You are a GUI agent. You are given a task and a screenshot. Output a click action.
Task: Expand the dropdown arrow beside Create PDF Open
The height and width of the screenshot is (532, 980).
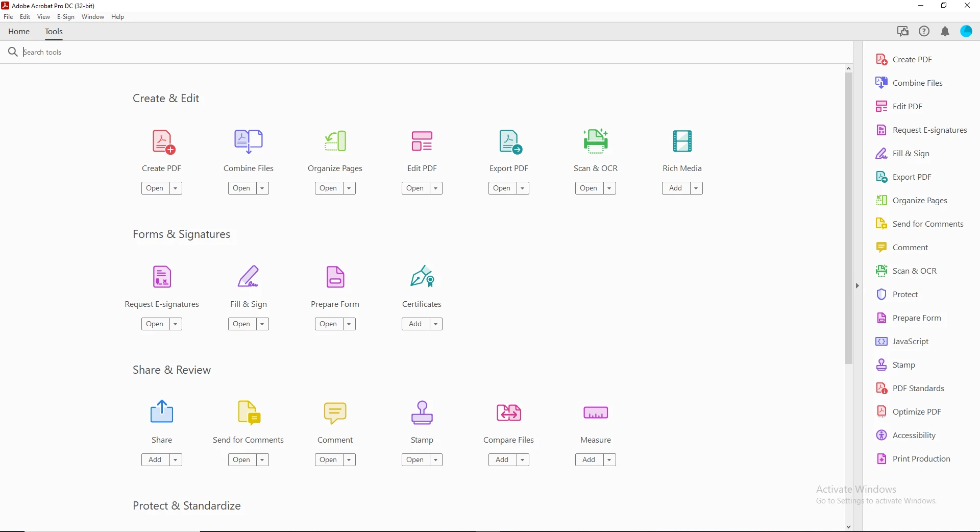tap(176, 188)
